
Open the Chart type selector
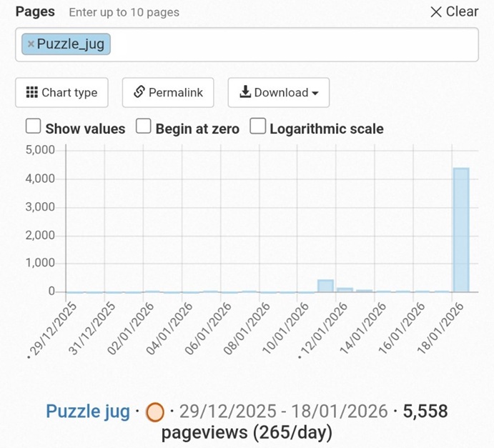(x=61, y=92)
